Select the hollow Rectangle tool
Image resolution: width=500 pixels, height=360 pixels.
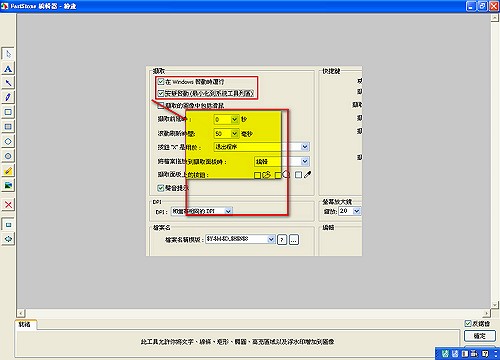click(8, 112)
